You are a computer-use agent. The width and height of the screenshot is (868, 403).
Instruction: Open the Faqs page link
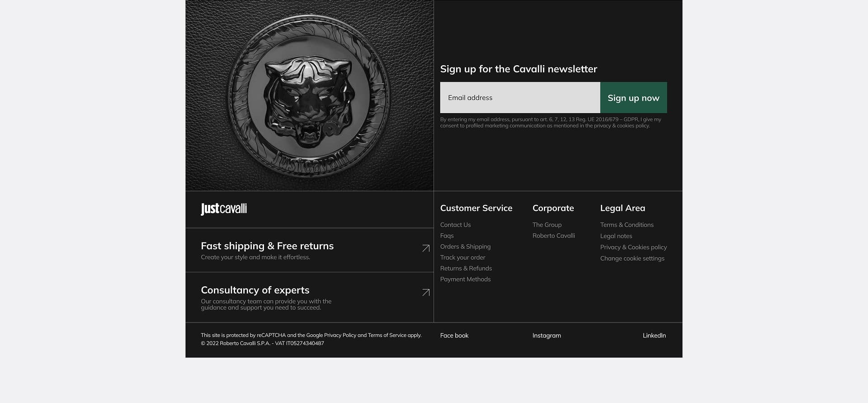click(447, 236)
